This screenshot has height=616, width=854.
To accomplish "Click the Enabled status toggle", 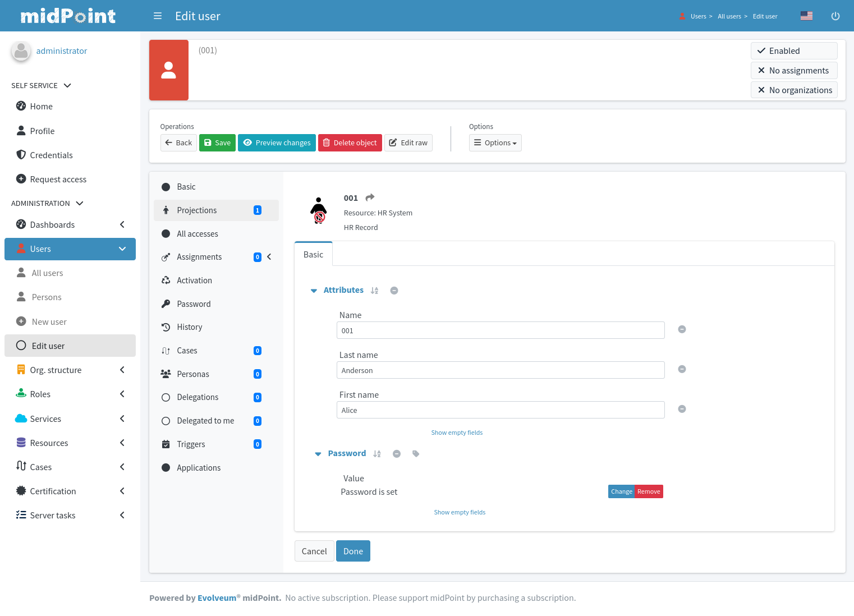I will tap(793, 50).
